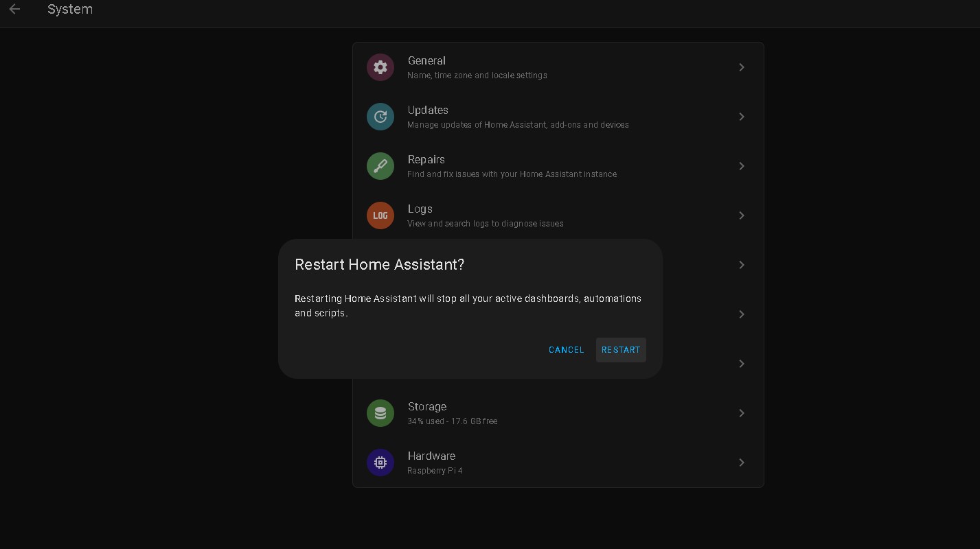Confirm with the Restart button
The height and width of the screenshot is (549, 980).
[621, 350]
